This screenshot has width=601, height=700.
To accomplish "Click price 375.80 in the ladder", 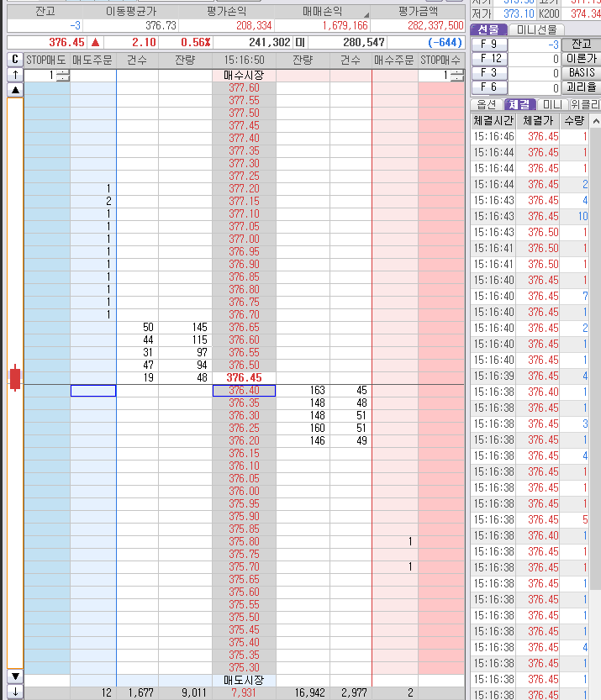I will coord(244,541).
